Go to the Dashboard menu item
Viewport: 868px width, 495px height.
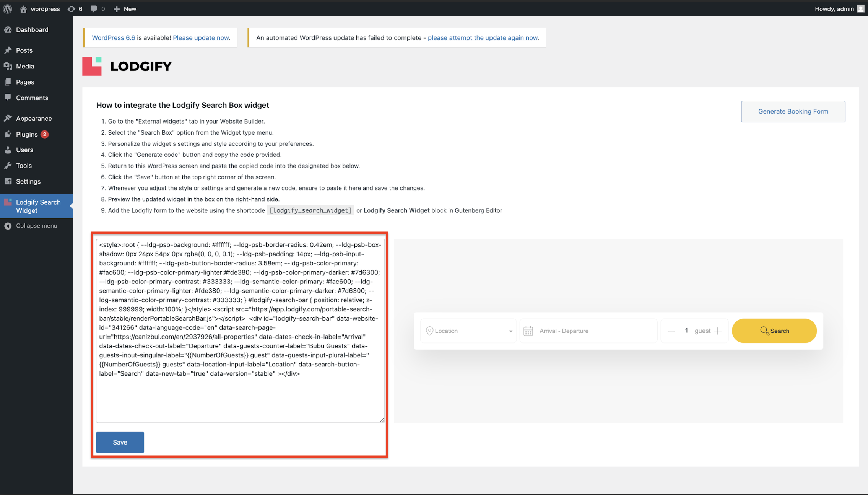click(32, 29)
